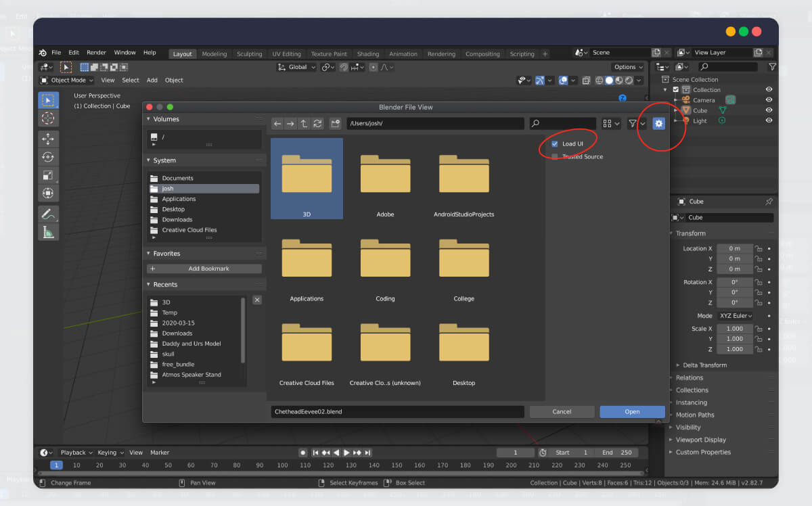
Task: Expand the Delta Transform section
Action: pyautogui.click(x=704, y=365)
